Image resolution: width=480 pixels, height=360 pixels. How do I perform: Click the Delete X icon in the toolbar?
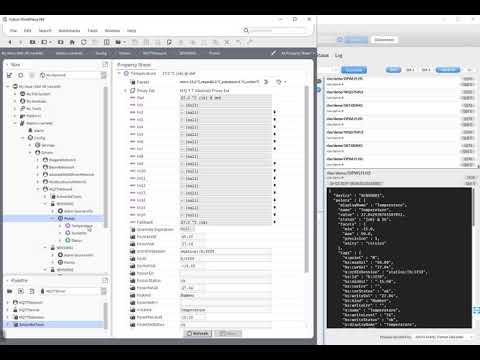tap(227, 42)
